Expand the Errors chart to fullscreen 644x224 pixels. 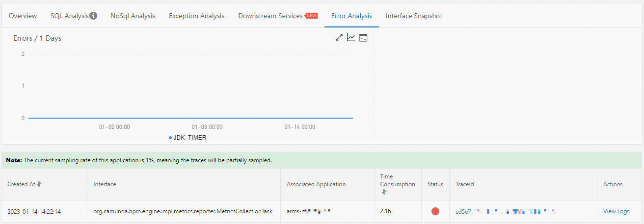pyautogui.click(x=339, y=38)
